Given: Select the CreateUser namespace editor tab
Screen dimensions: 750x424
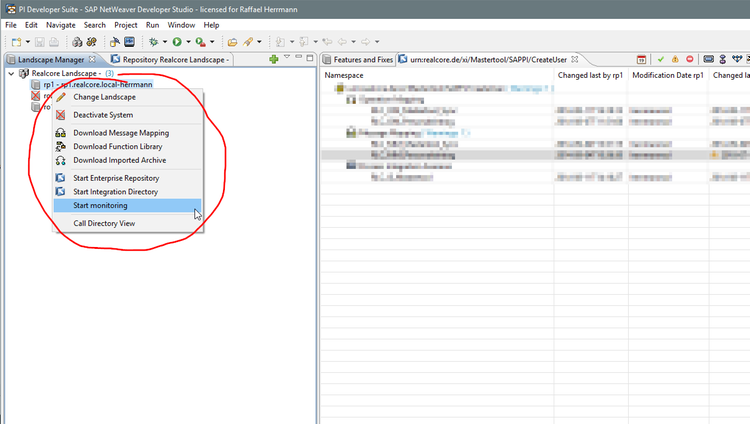Looking at the screenshot, I should (488, 59).
